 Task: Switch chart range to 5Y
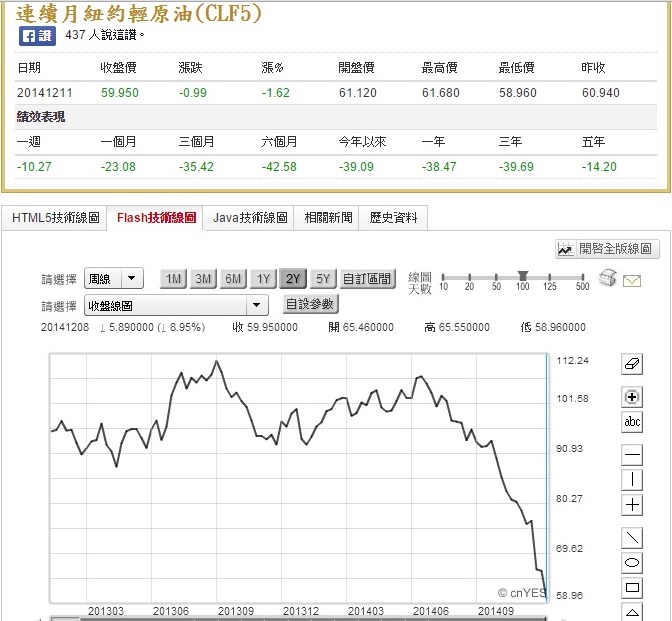click(x=323, y=279)
